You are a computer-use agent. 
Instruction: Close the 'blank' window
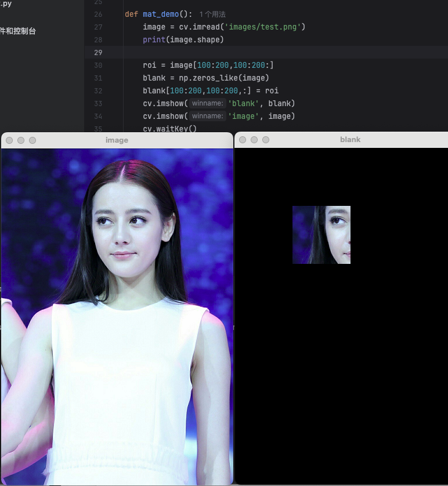point(243,140)
